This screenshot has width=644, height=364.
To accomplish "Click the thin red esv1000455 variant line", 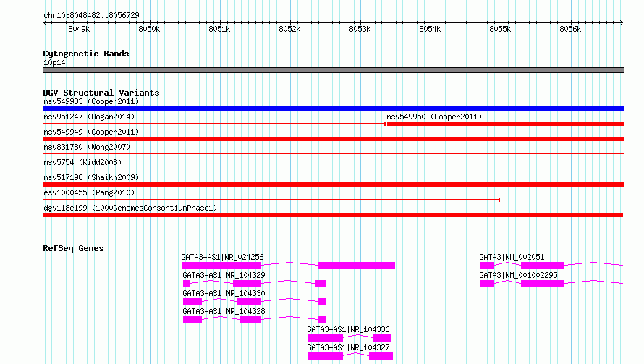I will pyautogui.click(x=271, y=200).
